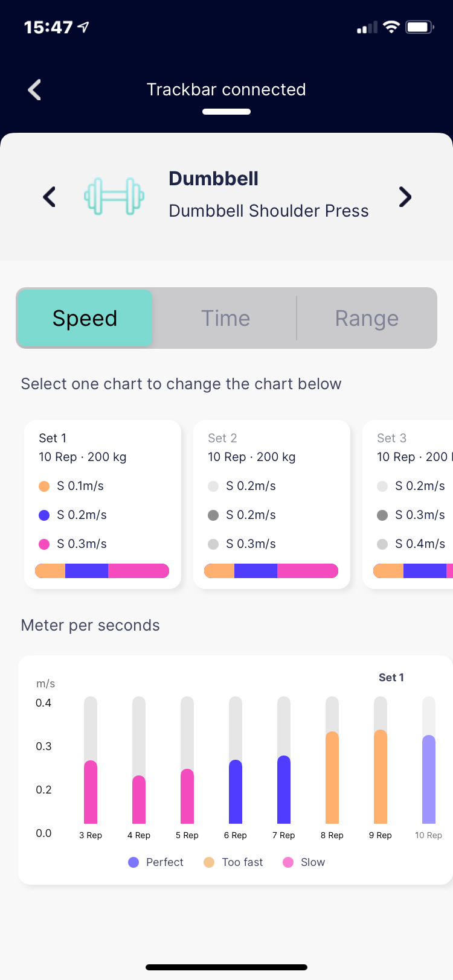Toggle the Slow legend entry
This screenshot has height=980, width=453.
pyautogui.click(x=304, y=862)
